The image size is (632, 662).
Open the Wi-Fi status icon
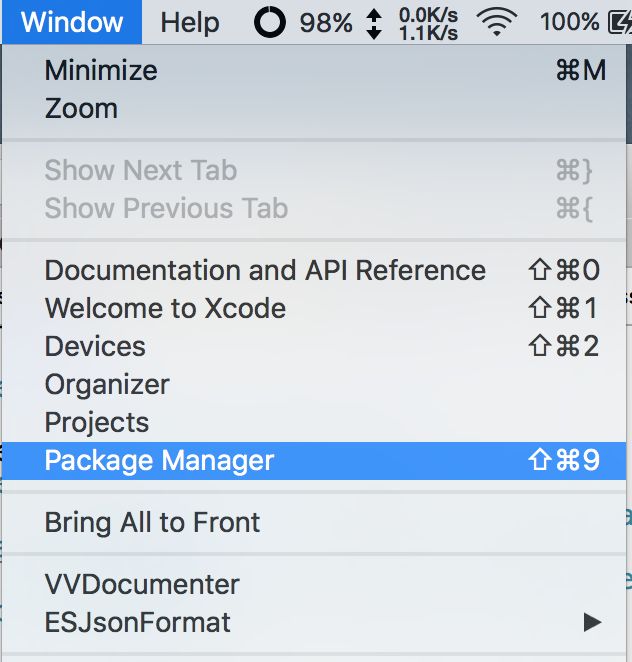497,22
